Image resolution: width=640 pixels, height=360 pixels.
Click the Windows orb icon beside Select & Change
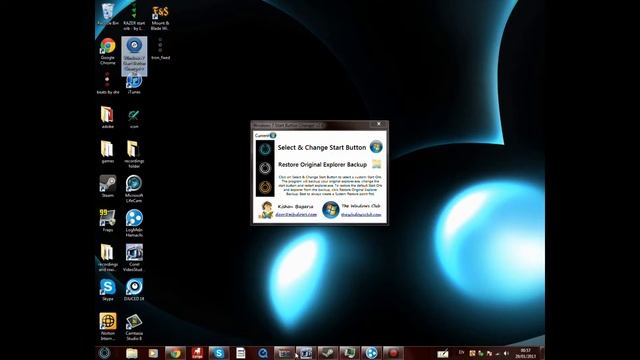[x=376, y=147]
